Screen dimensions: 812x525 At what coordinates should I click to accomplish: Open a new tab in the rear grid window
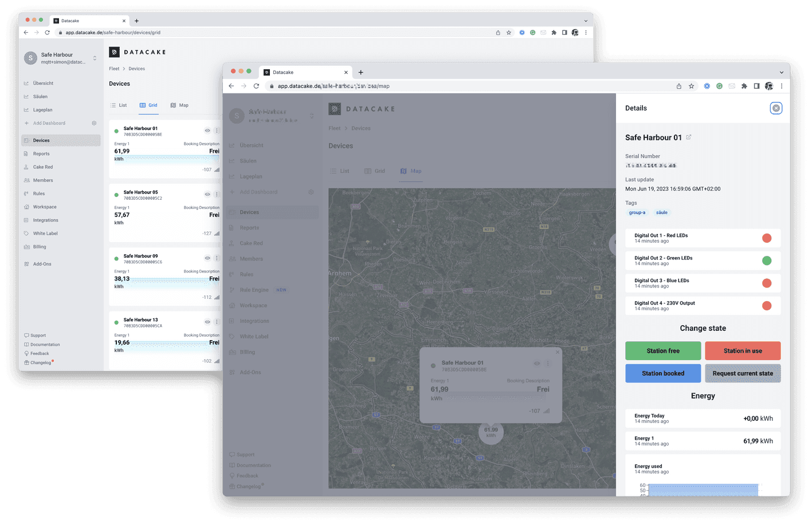pyautogui.click(x=136, y=21)
